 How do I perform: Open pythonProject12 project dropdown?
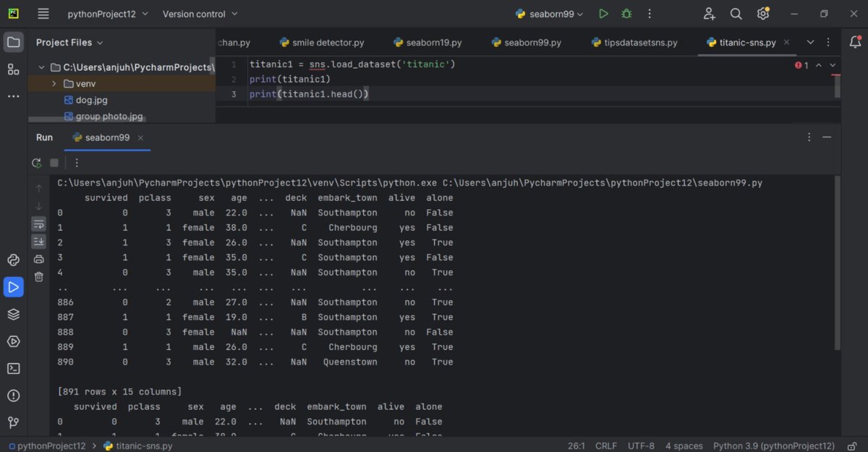pyautogui.click(x=108, y=14)
